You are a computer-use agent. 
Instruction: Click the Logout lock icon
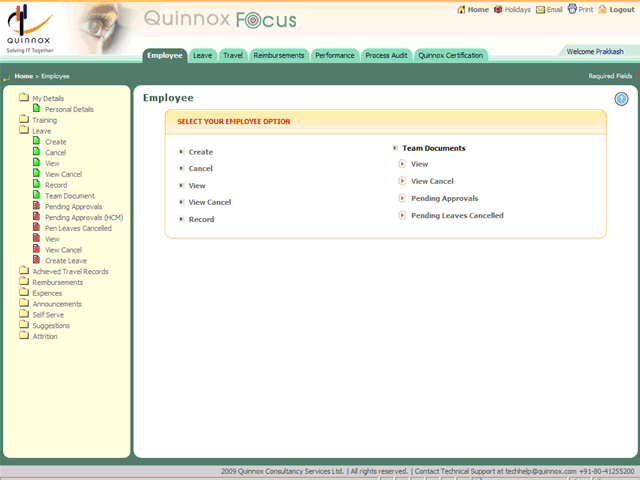(x=602, y=9)
